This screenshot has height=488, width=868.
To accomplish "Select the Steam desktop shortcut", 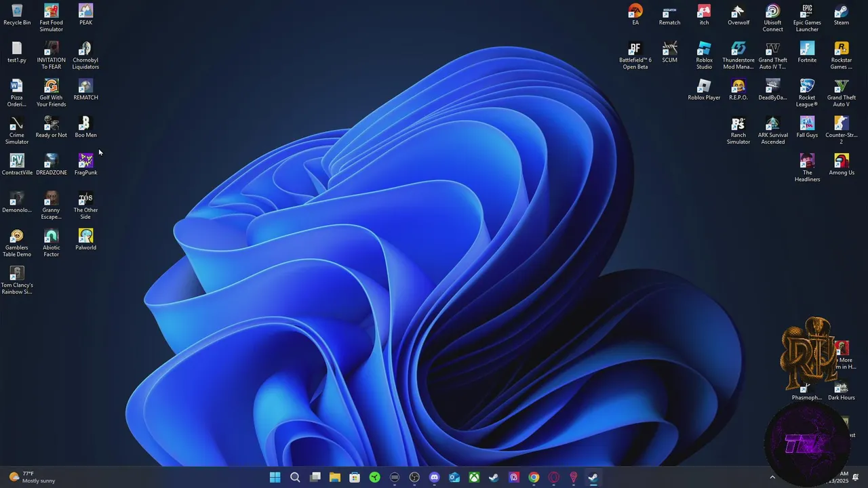I will tap(842, 15).
